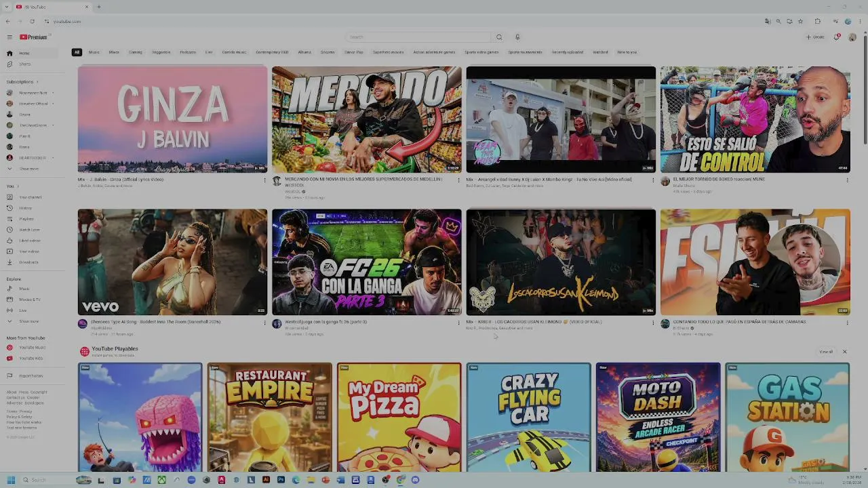Image resolution: width=868 pixels, height=488 pixels.
Task: Select the Reggaeton filter chip
Action: pos(161,52)
